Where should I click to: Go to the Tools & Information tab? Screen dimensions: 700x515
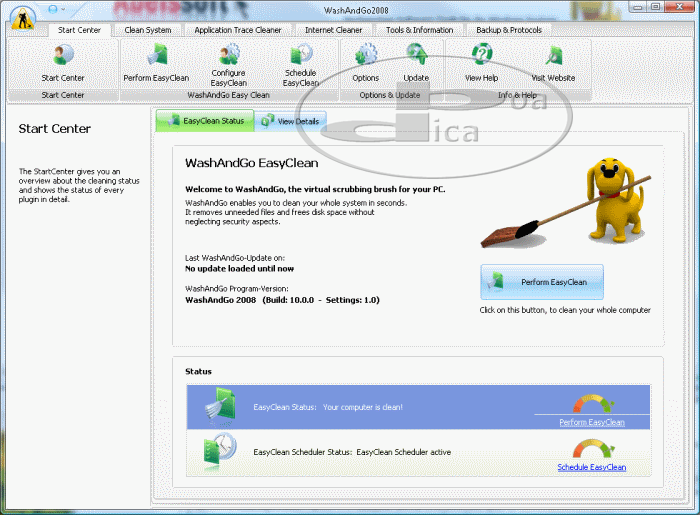(420, 30)
